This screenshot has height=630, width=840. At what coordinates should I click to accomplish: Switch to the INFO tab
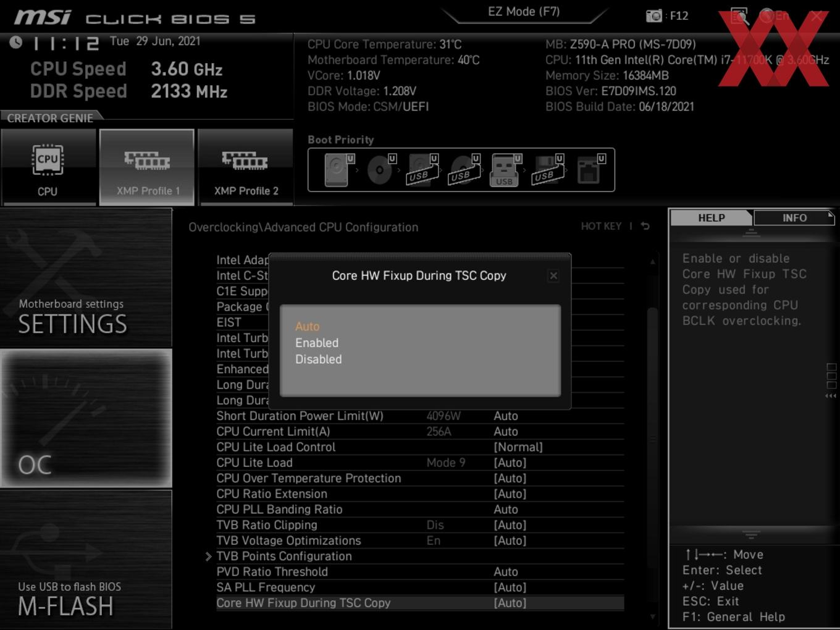[794, 218]
